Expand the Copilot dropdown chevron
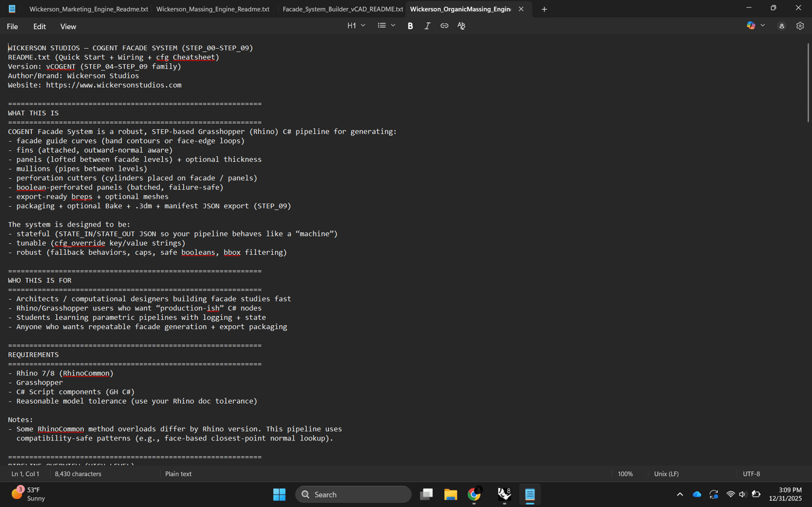Viewport: 812px width, 507px height. point(763,26)
